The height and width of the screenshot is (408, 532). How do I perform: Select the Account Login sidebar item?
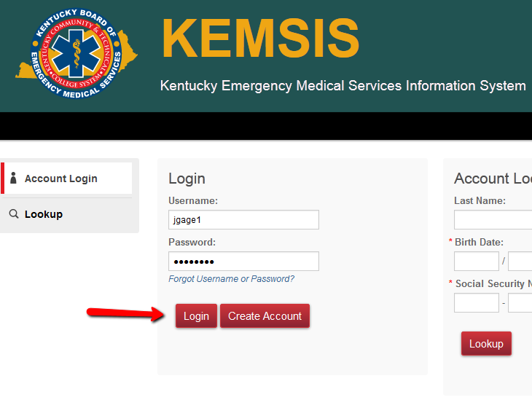(66, 178)
